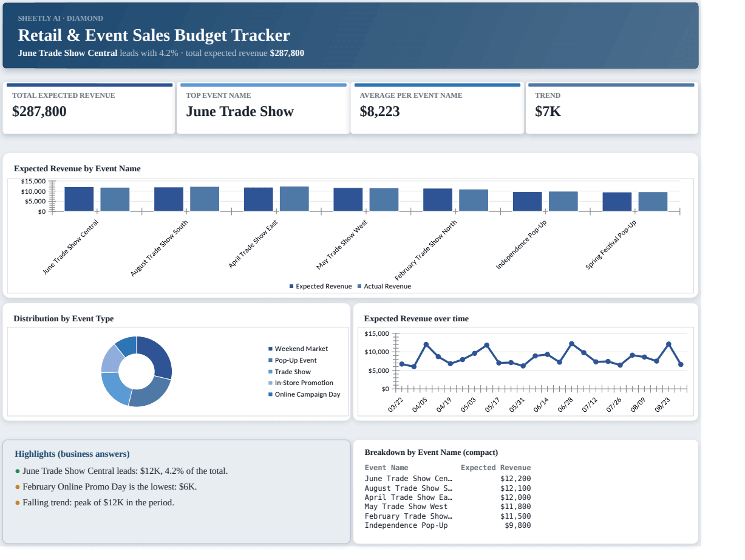Click the donut chart in Distribution panel
Image resolution: width=745 pixels, height=560 pixels.
pos(137,371)
